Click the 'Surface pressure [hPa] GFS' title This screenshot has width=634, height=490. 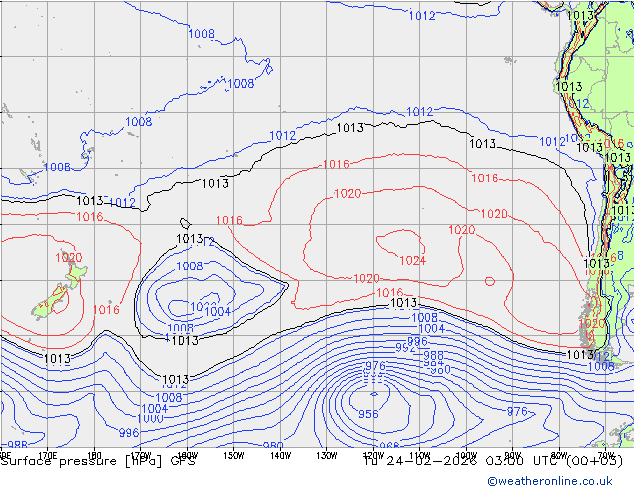tap(98, 461)
